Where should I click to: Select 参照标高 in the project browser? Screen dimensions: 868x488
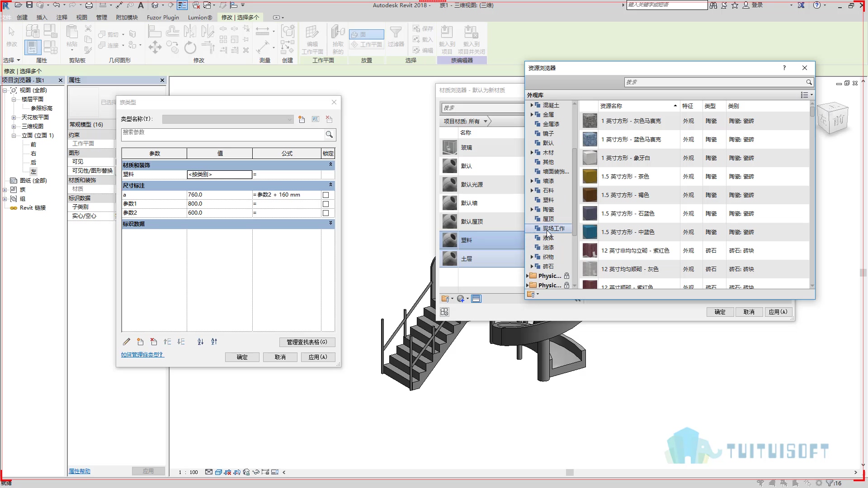point(42,108)
